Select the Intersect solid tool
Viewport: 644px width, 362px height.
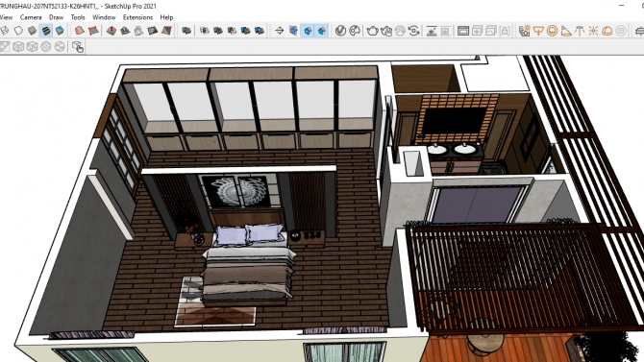click(204, 31)
